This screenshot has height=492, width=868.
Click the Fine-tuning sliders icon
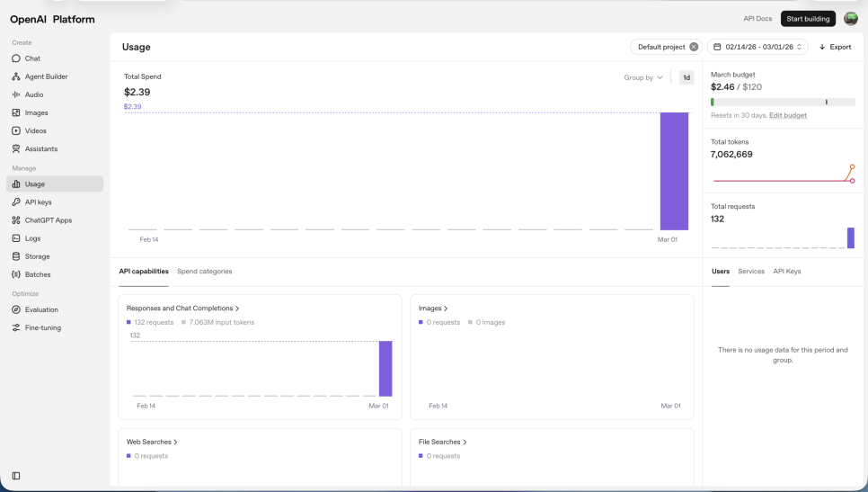click(16, 327)
